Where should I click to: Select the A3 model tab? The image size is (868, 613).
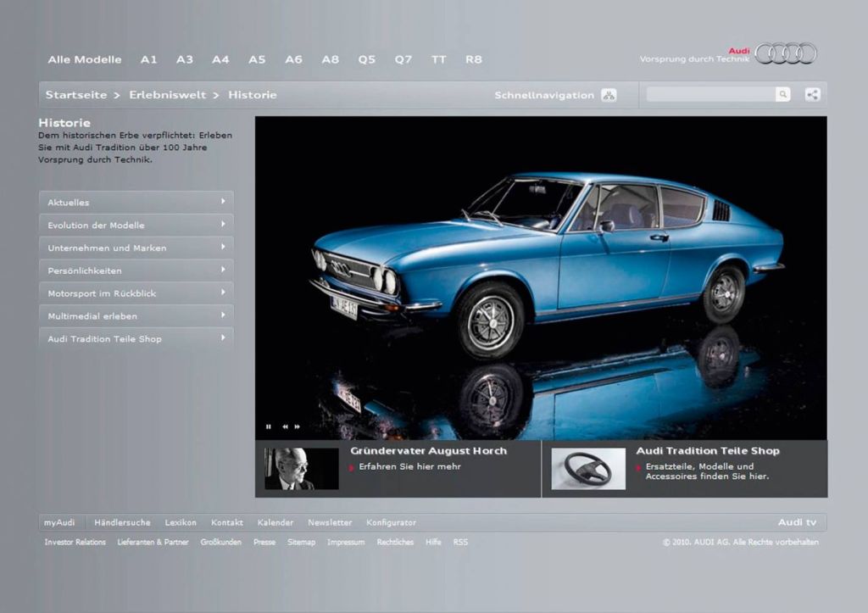point(184,59)
